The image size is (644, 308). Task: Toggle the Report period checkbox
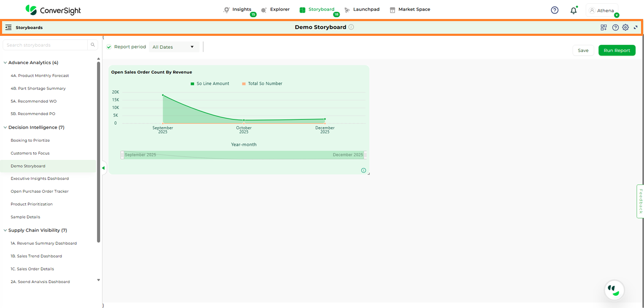(109, 47)
